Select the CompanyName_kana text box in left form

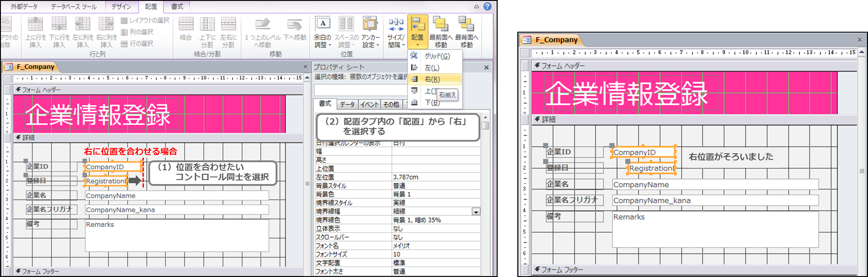(x=177, y=210)
